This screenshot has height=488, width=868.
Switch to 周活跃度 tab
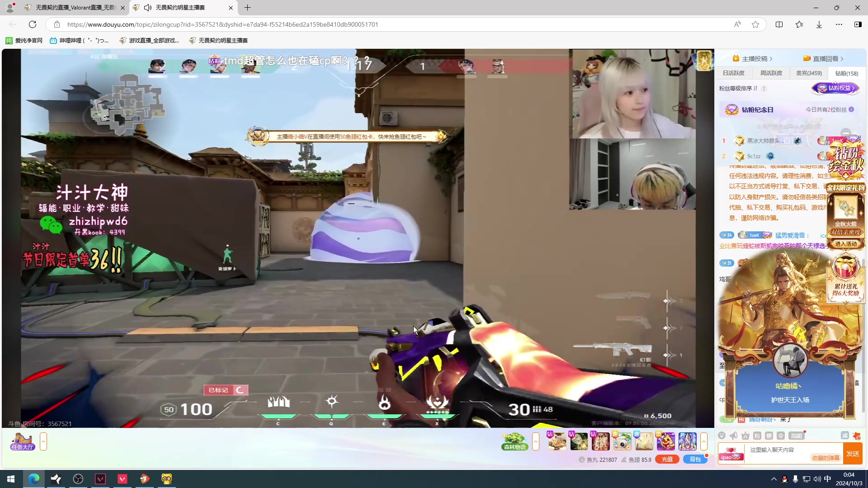click(x=771, y=73)
